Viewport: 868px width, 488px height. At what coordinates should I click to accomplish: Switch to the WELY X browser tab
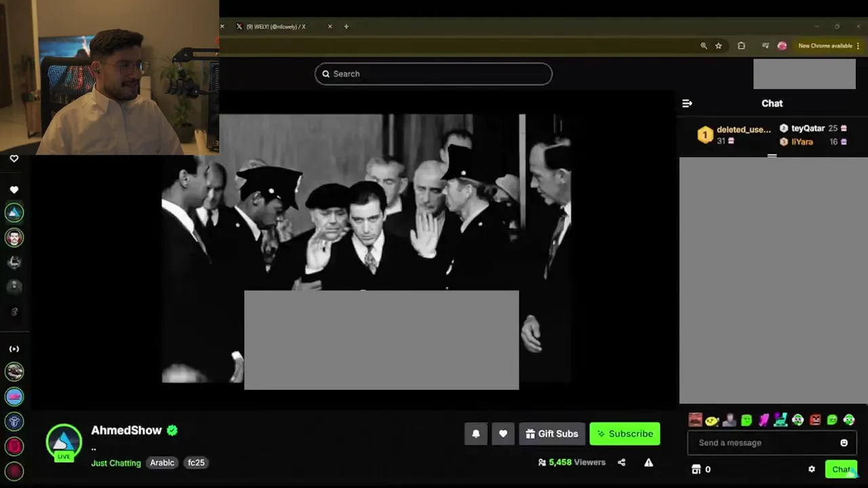click(276, 26)
